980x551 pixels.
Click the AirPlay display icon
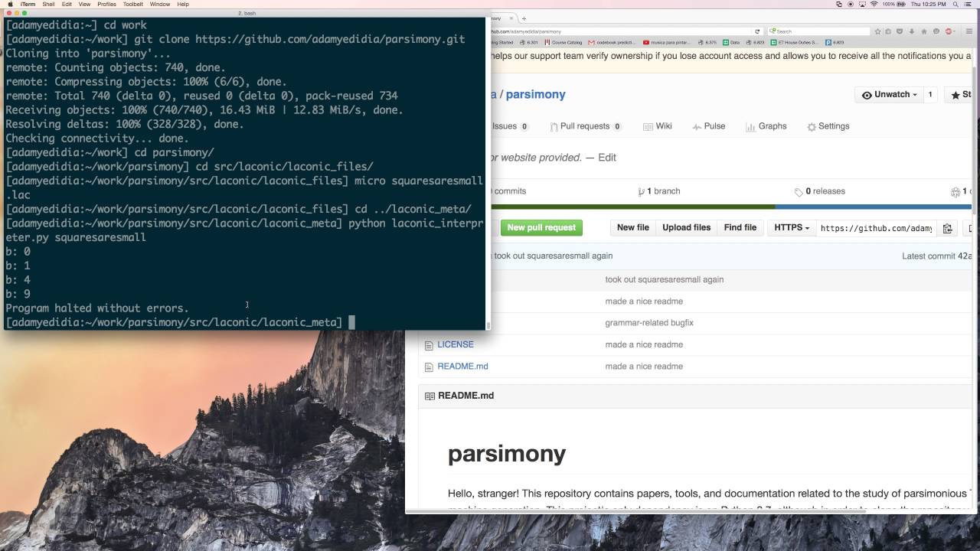862,4
